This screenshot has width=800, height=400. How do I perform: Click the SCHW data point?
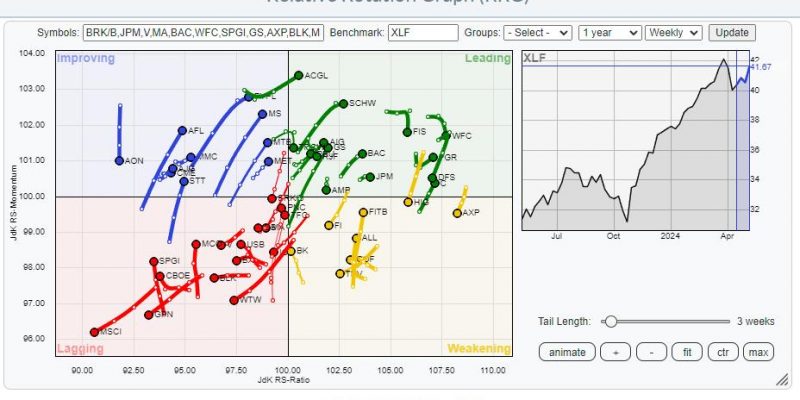tap(343, 104)
